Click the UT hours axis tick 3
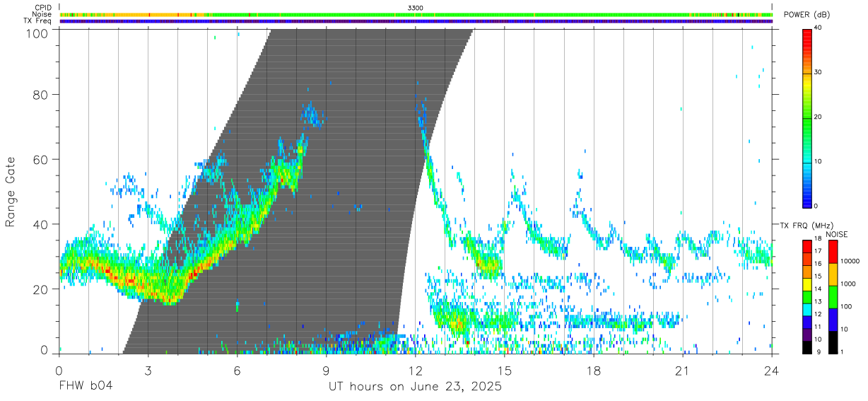 [148, 371]
